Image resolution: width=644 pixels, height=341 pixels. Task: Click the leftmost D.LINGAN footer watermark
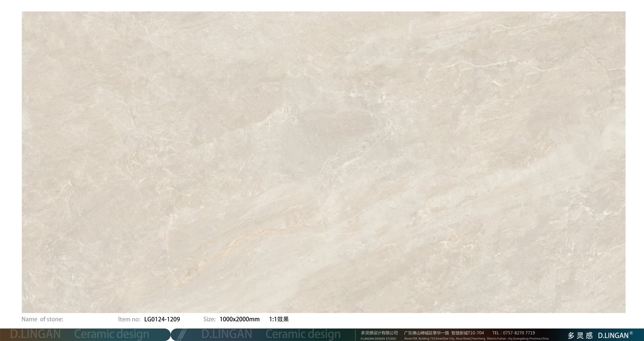(x=35, y=334)
